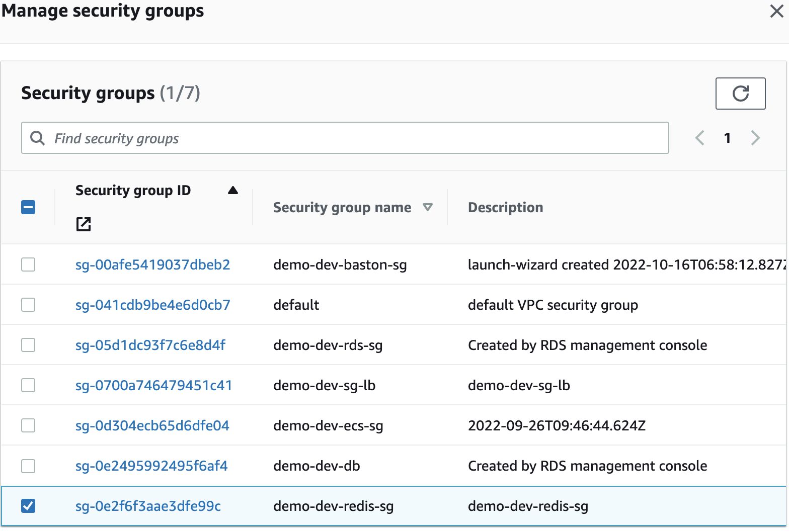Click the name cell demo-dev-db

coord(317,466)
